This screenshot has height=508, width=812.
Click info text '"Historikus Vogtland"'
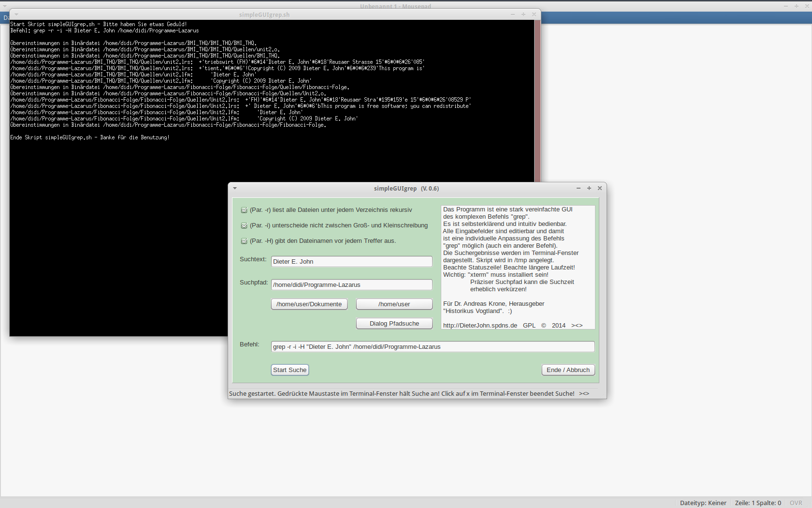[473, 311]
